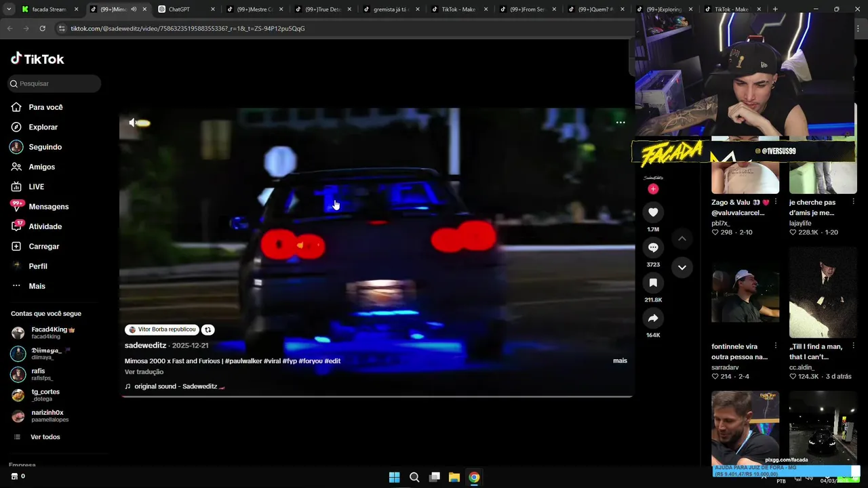The width and height of the screenshot is (868, 488).
Task: Open the tab search dropdown arrow
Action: (9, 9)
